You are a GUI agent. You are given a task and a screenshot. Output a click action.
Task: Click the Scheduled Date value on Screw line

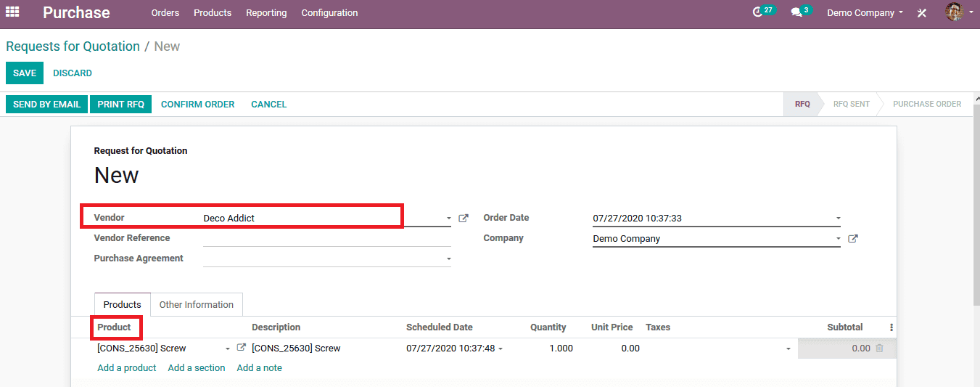point(450,349)
